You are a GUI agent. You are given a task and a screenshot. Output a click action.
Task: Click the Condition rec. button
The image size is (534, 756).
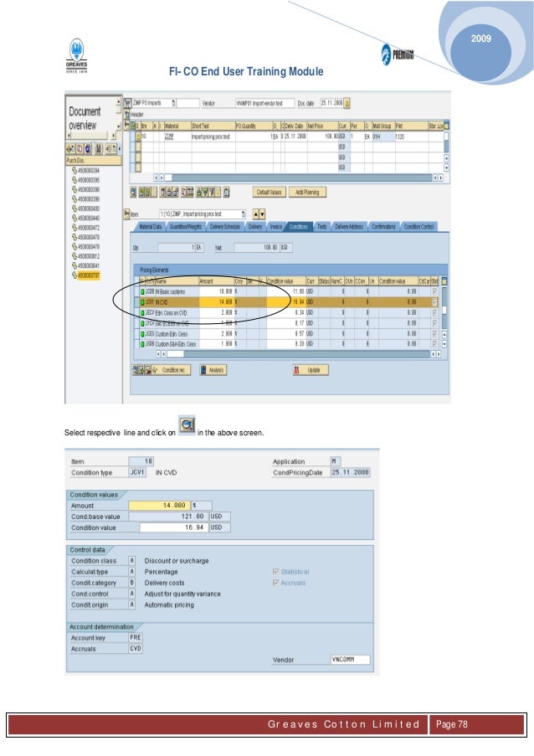(x=172, y=370)
